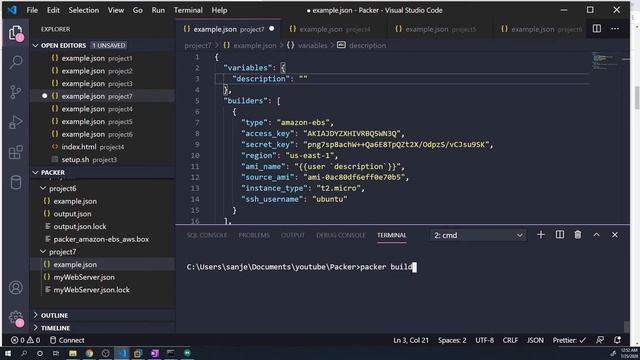640x360 pixels.
Task: Open the Extensions view icon
Action: point(16,152)
